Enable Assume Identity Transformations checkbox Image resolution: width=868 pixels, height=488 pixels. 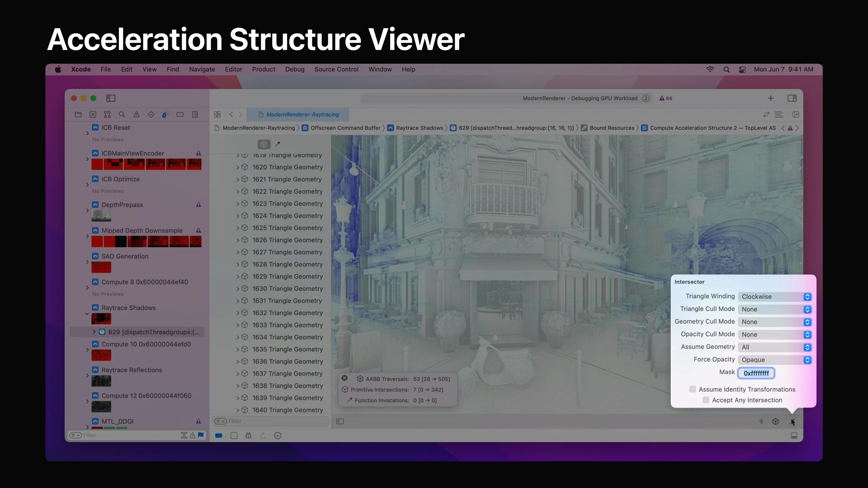[x=693, y=389]
